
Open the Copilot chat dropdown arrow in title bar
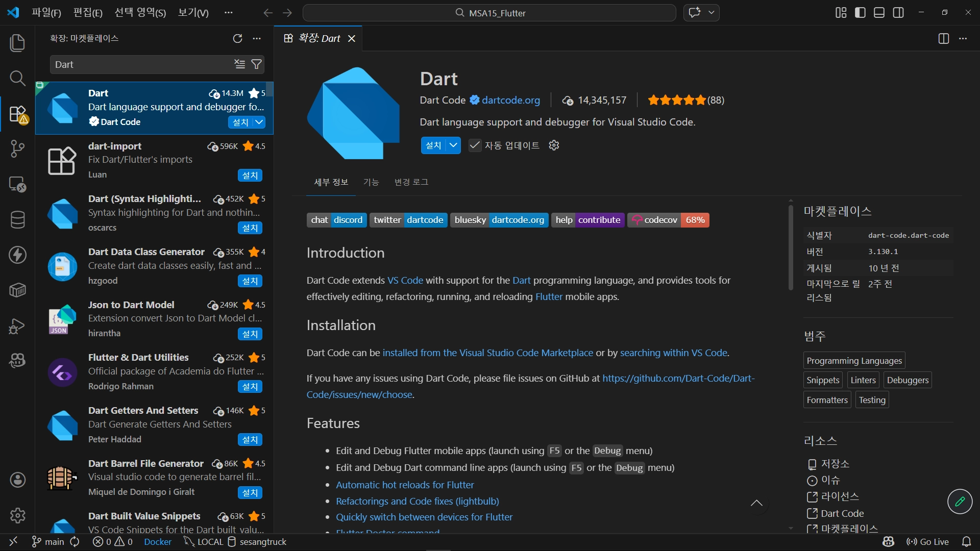click(x=711, y=13)
